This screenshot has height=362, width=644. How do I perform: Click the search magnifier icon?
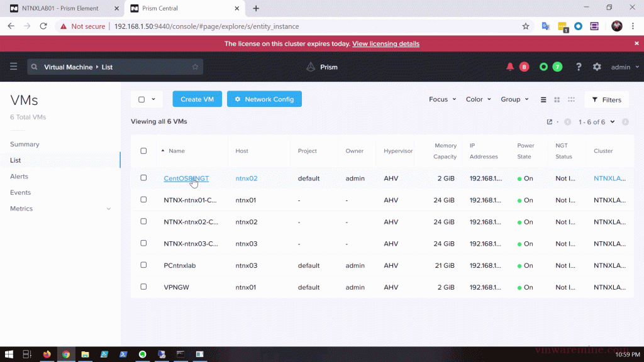pos(34,67)
